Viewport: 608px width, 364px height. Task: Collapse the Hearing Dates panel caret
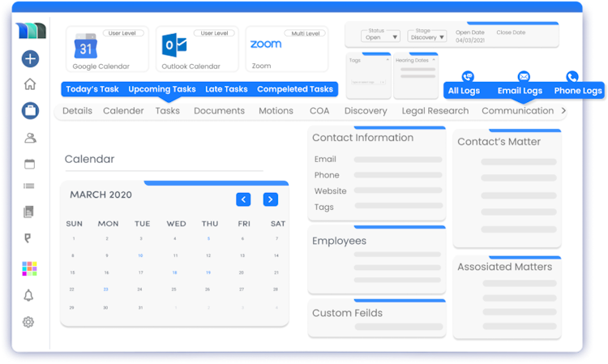434,60
